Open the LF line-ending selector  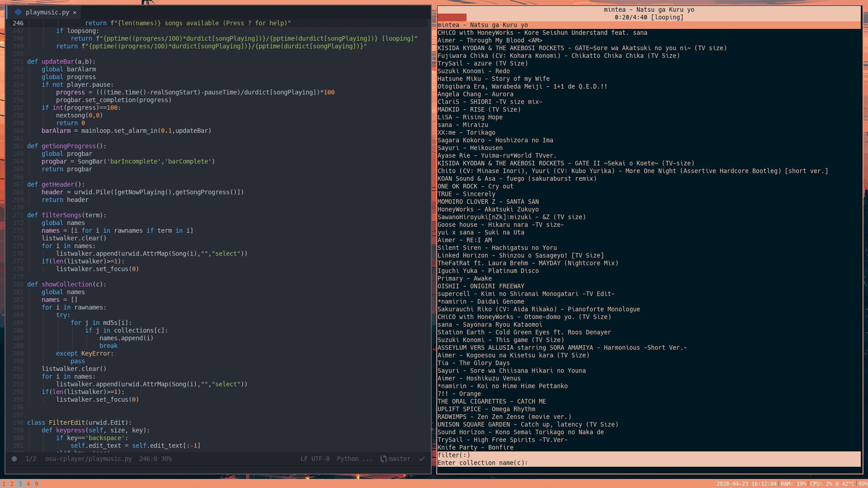pyautogui.click(x=303, y=459)
